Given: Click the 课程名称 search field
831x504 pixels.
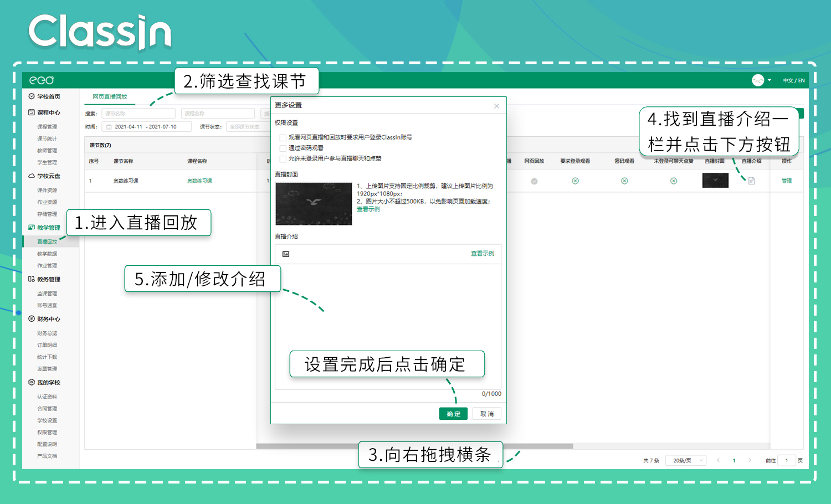Looking at the screenshot, I should 218,114.
